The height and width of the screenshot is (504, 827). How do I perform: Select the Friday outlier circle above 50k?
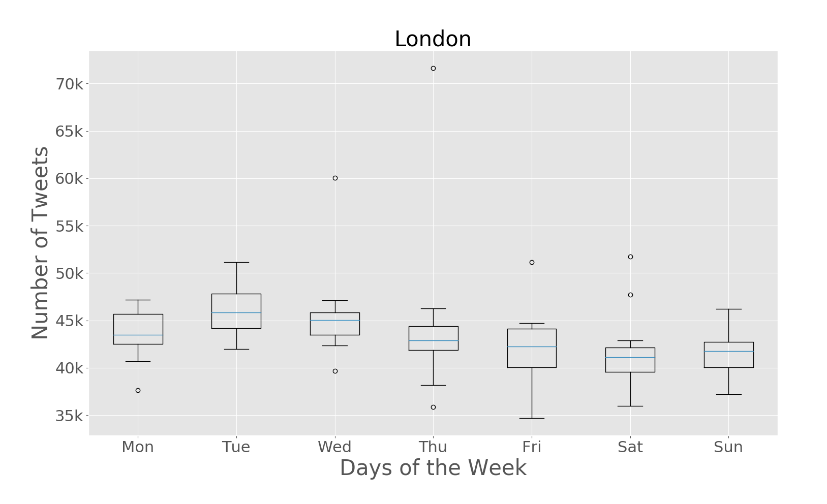click(x=532, y=262)
